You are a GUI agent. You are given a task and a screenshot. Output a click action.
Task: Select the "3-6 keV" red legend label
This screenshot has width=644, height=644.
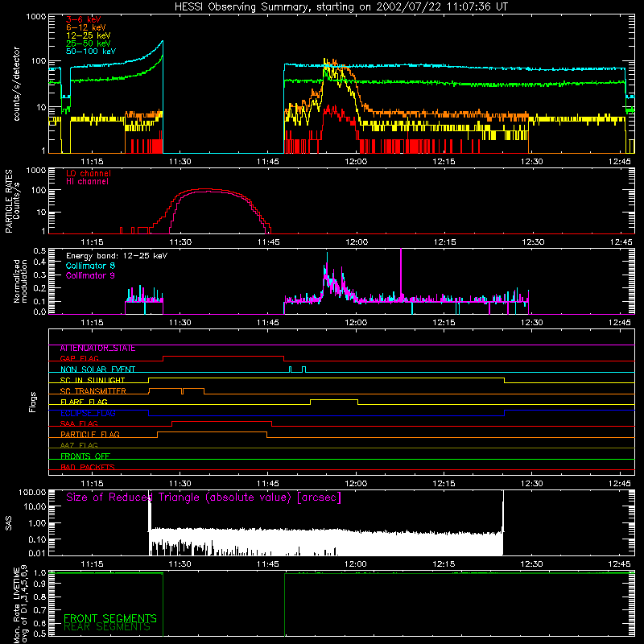click(84, 19)
